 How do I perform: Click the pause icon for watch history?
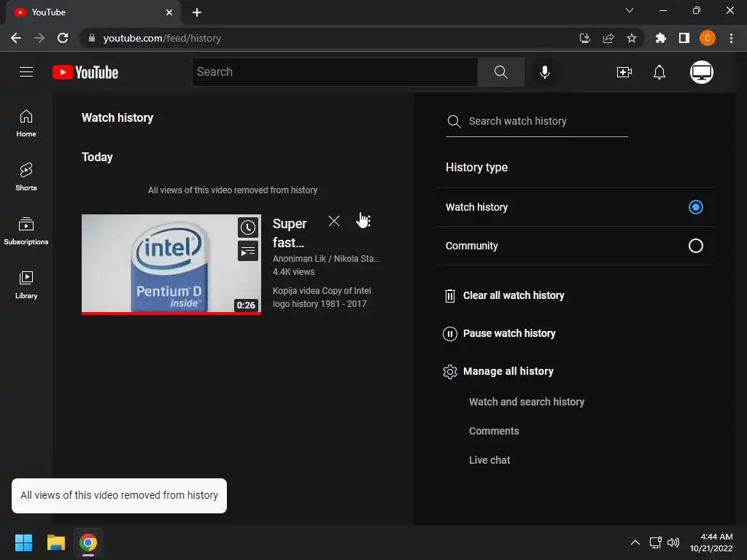pyautogui.click(x=449, y=334)
